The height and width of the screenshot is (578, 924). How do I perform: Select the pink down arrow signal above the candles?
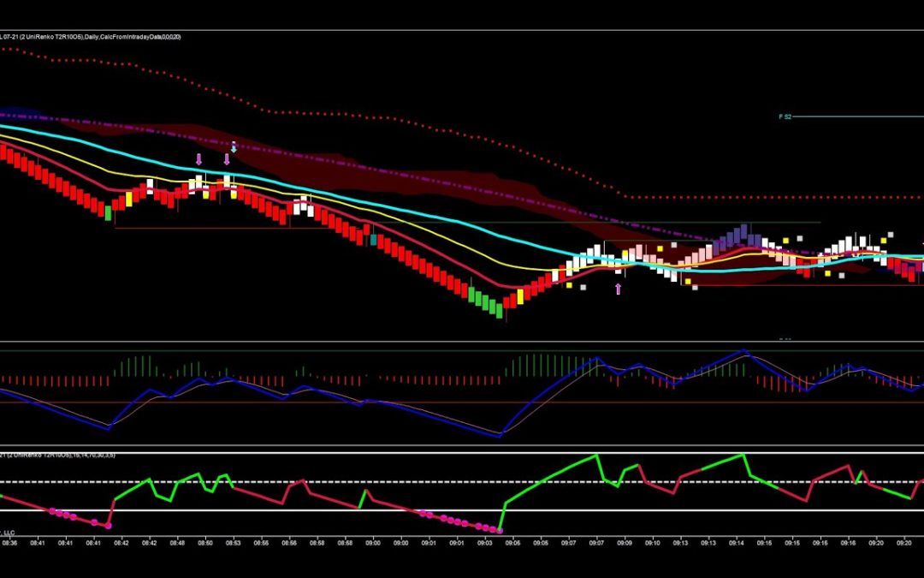click(x=199, y=158)
